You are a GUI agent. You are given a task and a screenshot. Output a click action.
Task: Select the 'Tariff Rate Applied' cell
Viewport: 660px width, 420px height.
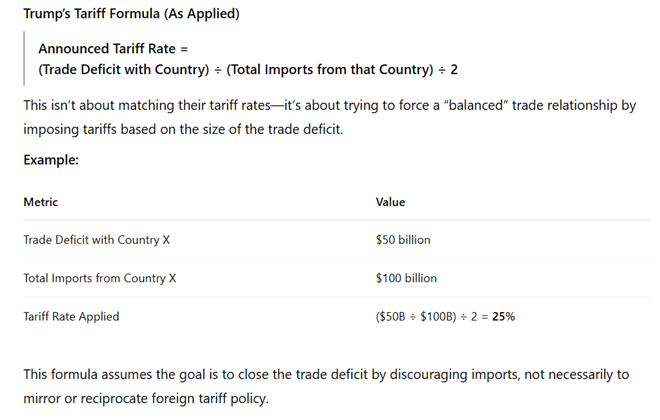71,316
